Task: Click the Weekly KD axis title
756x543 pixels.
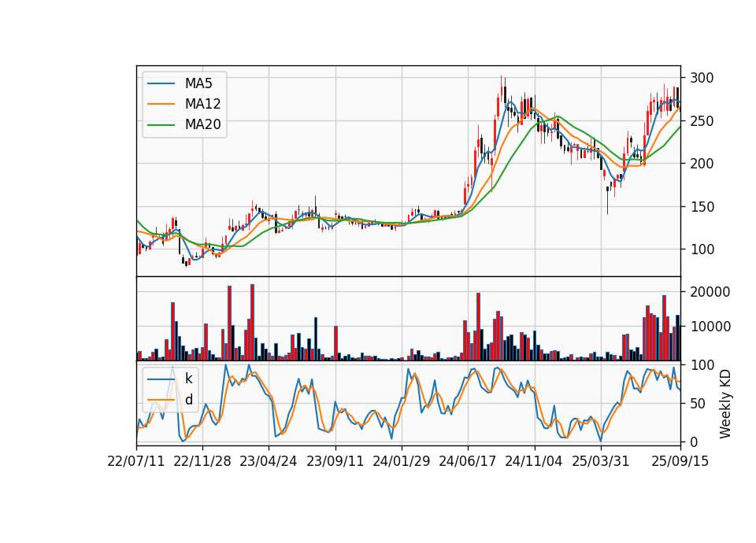Action: pos(724,404)
